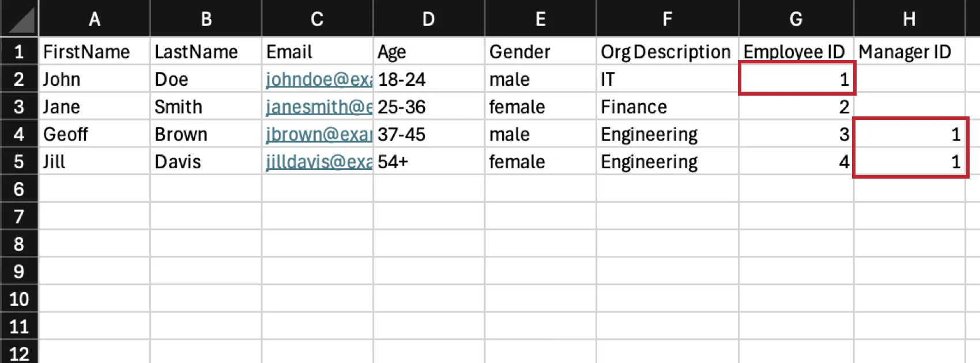Click the Finance Org Description cell
Screen dimensions: 980x363
667,107
